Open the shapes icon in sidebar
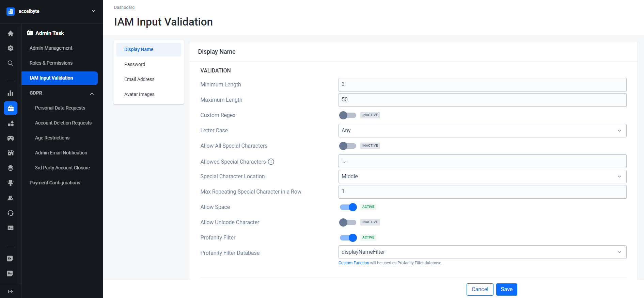Image resolution: width=644 pixels, height=298 pixels. [11, 123]
